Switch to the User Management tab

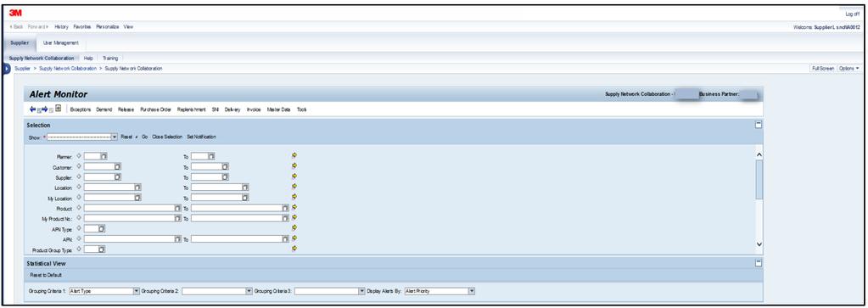tap(61, 42)
